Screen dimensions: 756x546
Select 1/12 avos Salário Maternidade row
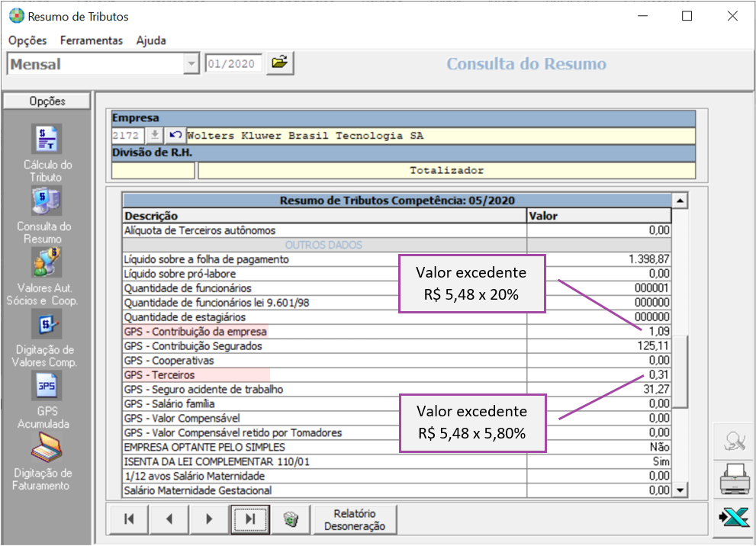coord(397,476)
